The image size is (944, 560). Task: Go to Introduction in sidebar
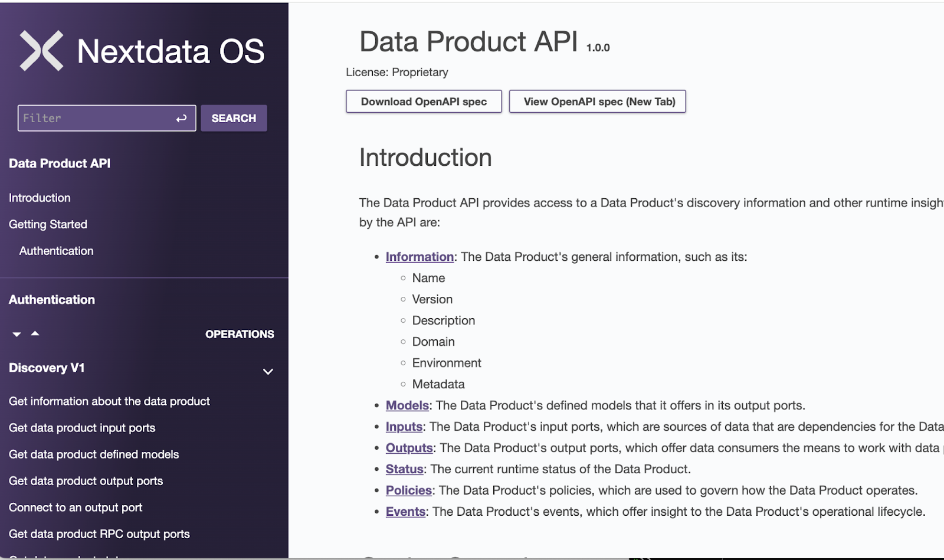40,198
